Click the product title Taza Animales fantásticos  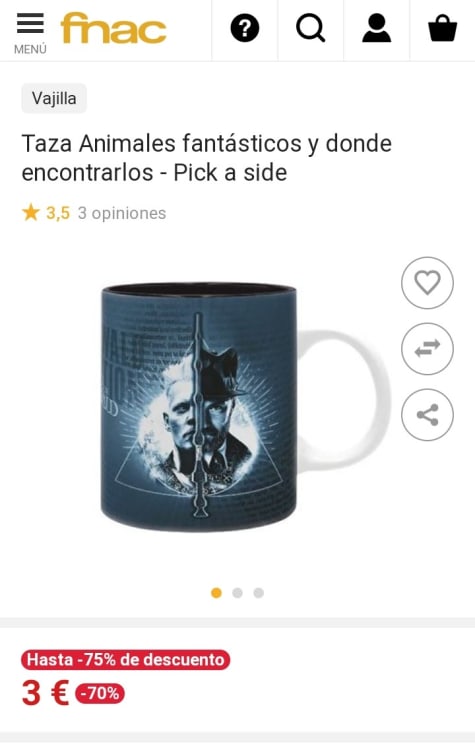(207, 158)
